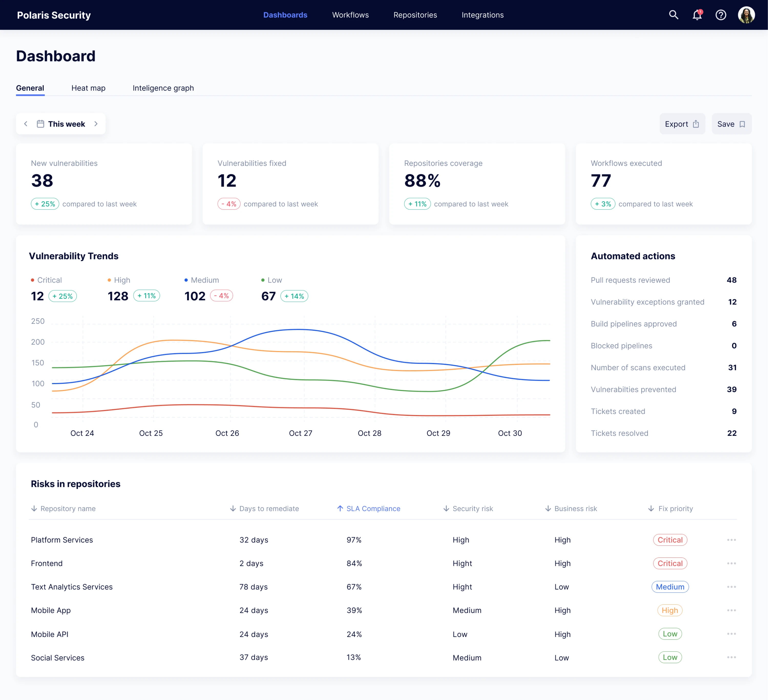Select the Platform Services repository name

click(x=62, y=540)
